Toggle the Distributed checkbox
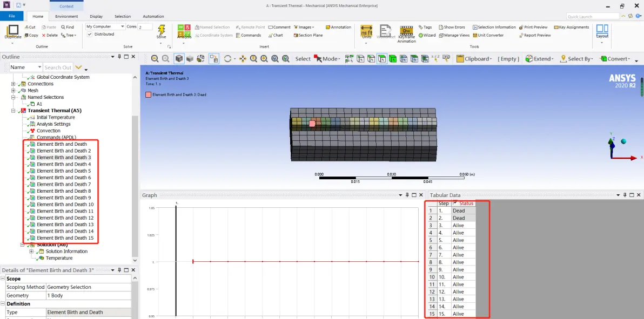Image resolution: width=644 pixels, height=319 pixels. [x=90, y=35]
